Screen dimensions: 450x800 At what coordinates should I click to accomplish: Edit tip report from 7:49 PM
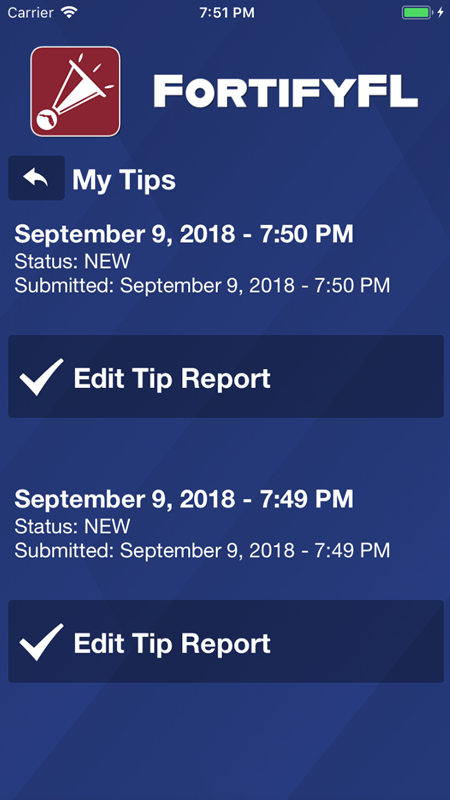pyautogui.click(x=226, y=641)
